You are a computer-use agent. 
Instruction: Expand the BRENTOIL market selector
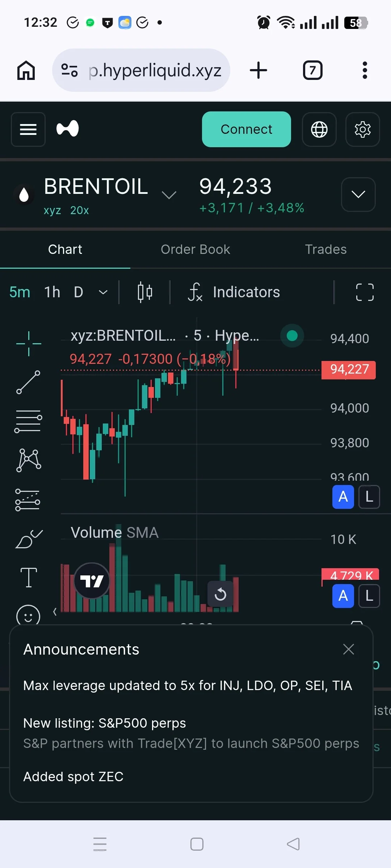(x=169, y=195)
